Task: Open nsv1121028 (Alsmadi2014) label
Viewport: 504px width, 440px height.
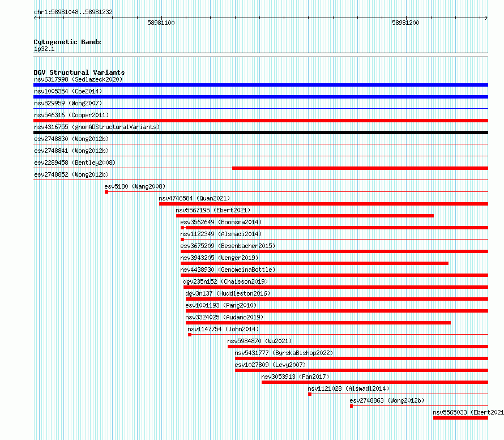Action: tap(348, 388)
